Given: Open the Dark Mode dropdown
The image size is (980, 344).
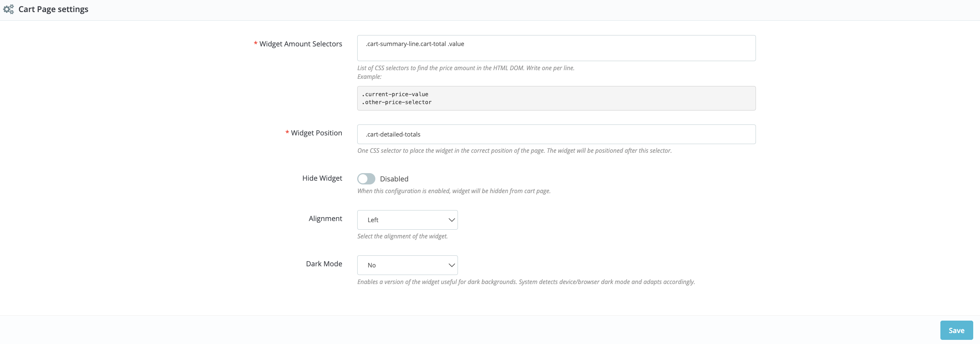Looking at the screenshot, I should pos(407,265).
